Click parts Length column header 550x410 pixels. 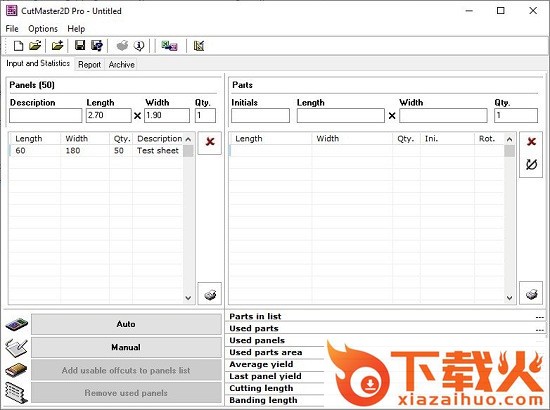(270, 139)
